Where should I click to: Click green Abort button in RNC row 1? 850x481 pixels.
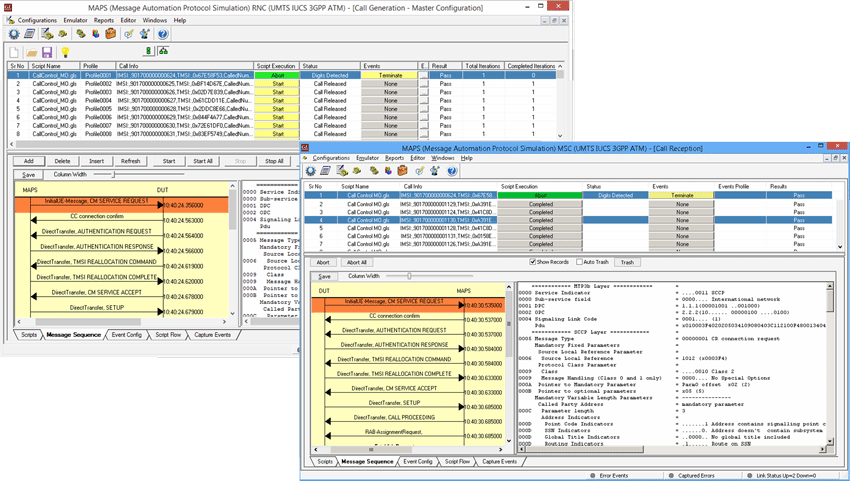coord(278,75)
